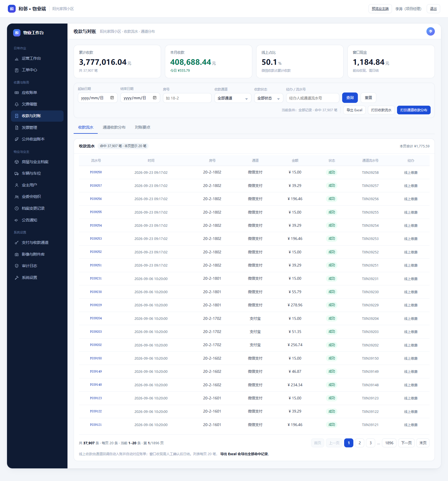Screen dimensions: 448x481
Task: Go to page 1896
Action: [x=389, y=443]
